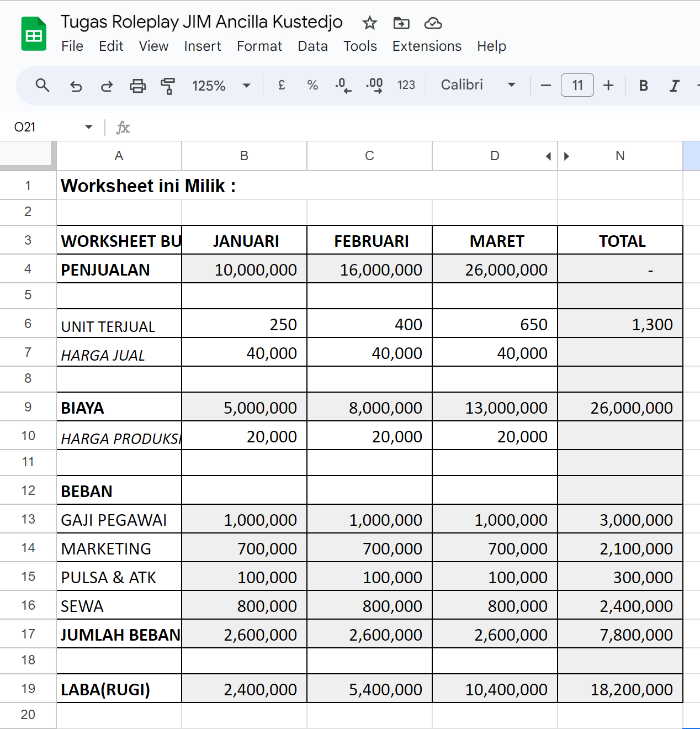The image size is (700, 729).
Task: Open the Format menu
Action: coord(259,46)
